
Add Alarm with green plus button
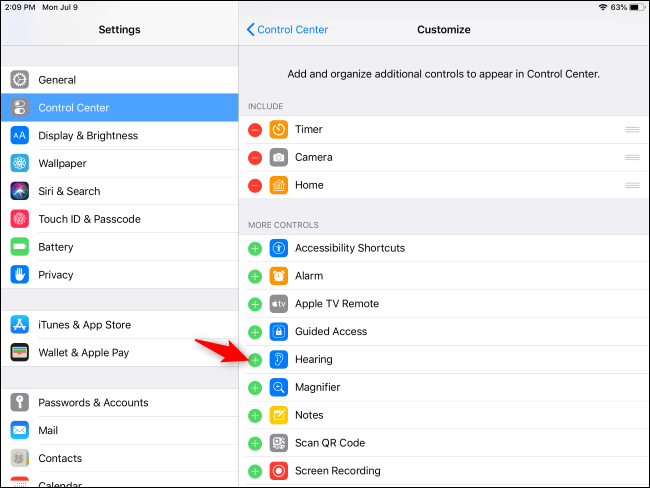(255, 276)
